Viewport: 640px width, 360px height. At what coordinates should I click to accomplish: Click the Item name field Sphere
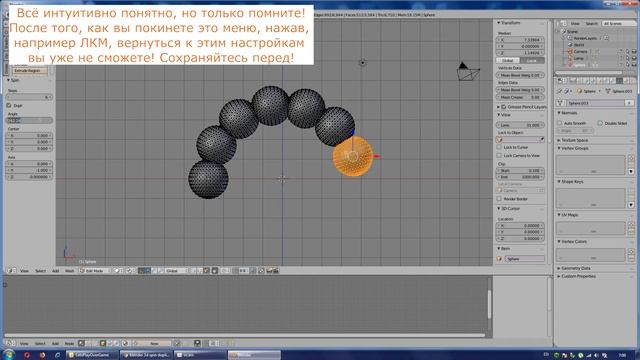[x=524, y=259]
